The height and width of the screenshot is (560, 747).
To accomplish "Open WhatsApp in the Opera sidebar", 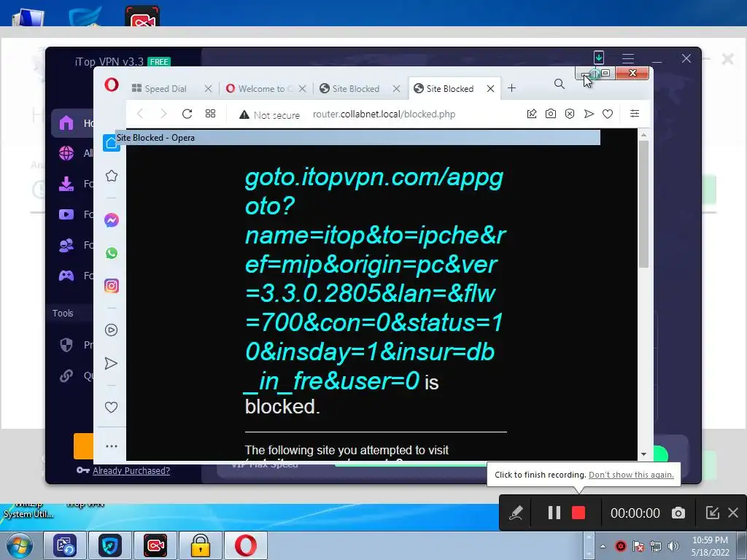I will [x=112, y=253].
